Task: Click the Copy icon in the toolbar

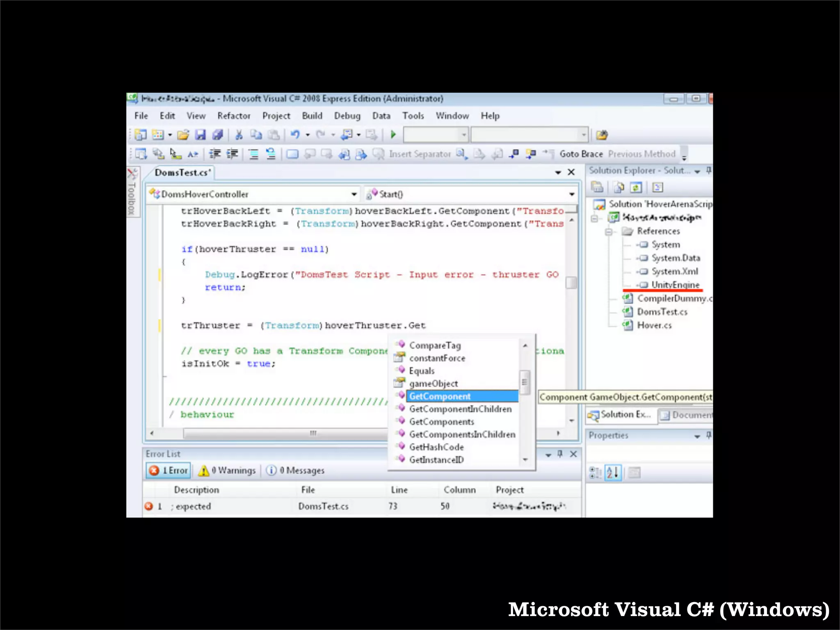Action: pyautogui.click(x=256, y=135)
